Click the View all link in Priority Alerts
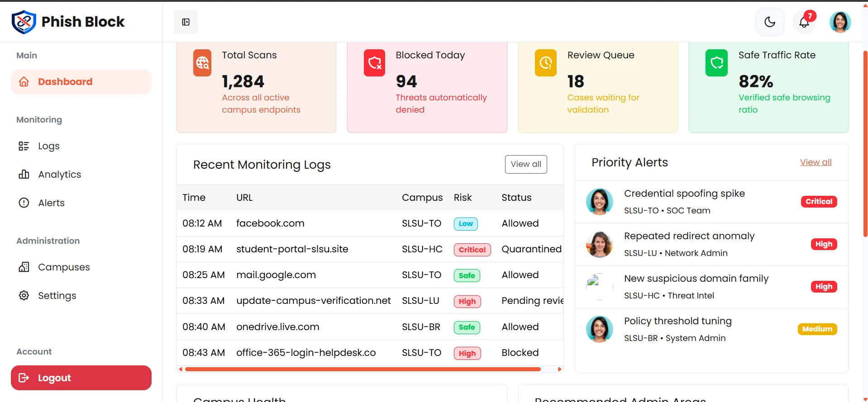868x402 pixels. pos(816,162)
